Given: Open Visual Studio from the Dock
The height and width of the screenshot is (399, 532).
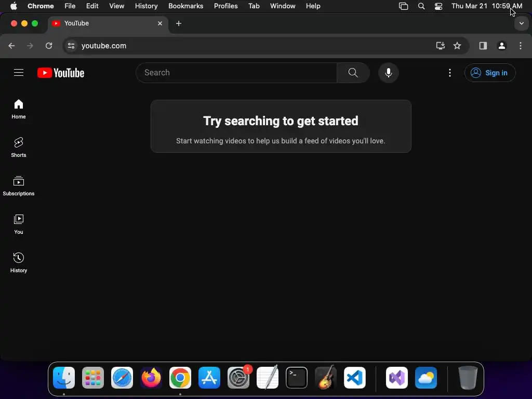Looking at the screenshot, I should pyautogui.click(x=397, y=378).
